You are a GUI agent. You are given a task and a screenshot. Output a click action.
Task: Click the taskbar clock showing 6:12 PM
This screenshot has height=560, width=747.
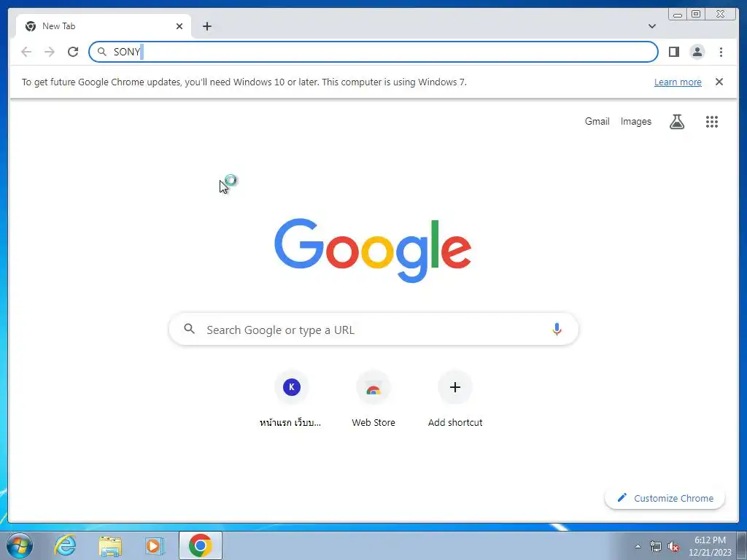(x=710, y=546)
